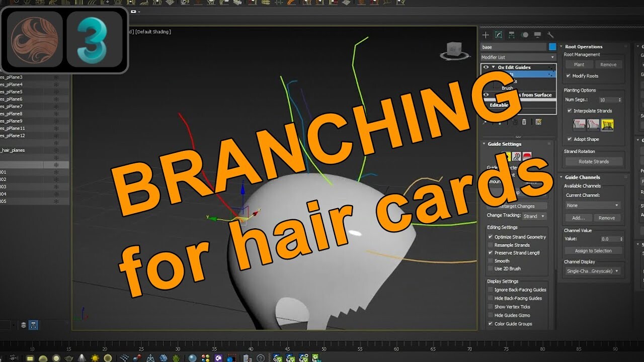Click the blue object color swatch beside base
Screen dimensions: 644x362
click(x=552, y=46)
